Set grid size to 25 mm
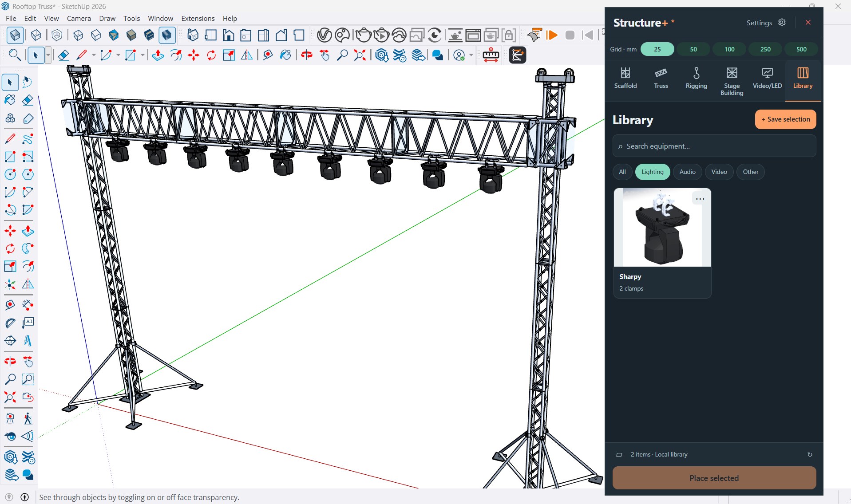Image resolution: width=851 pixels, height=504 pixels. [x=657, y=49]
